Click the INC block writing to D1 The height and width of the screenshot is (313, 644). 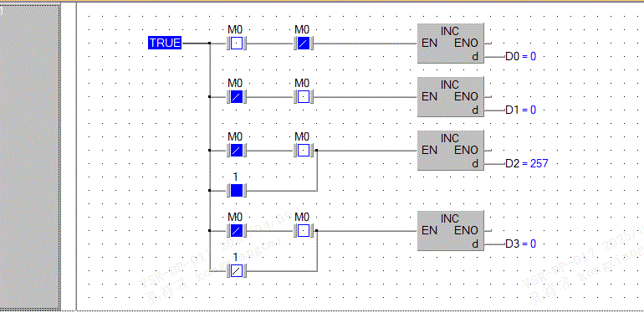click(x=451, y=97)
